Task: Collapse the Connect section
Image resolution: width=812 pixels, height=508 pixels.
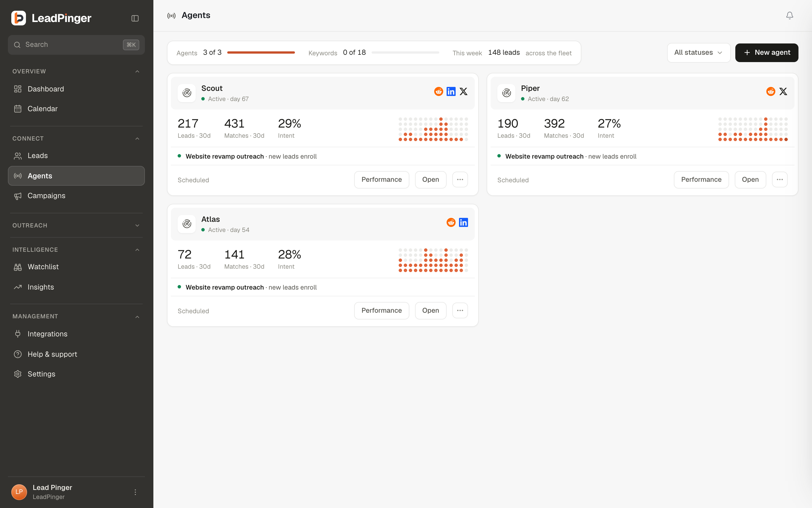Action: coord(137,138)
